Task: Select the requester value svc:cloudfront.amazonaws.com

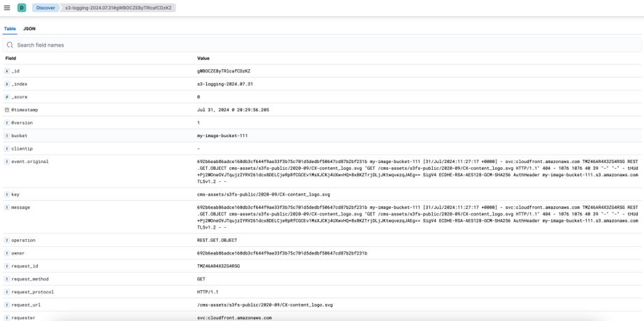Action: [x=234, y=318]
